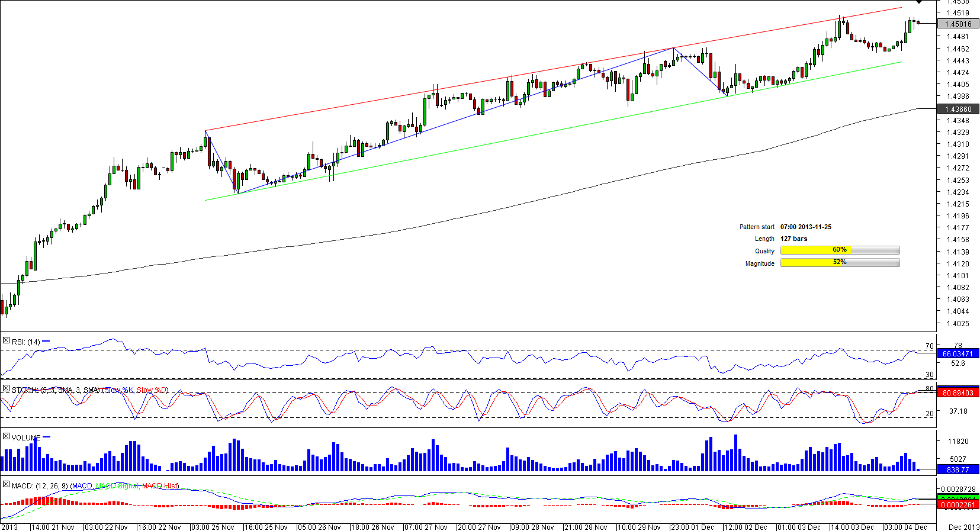Screen dimensions: 980x531
Task: Click the 10:00 29 Nov time label
Action: coord(640,527)
